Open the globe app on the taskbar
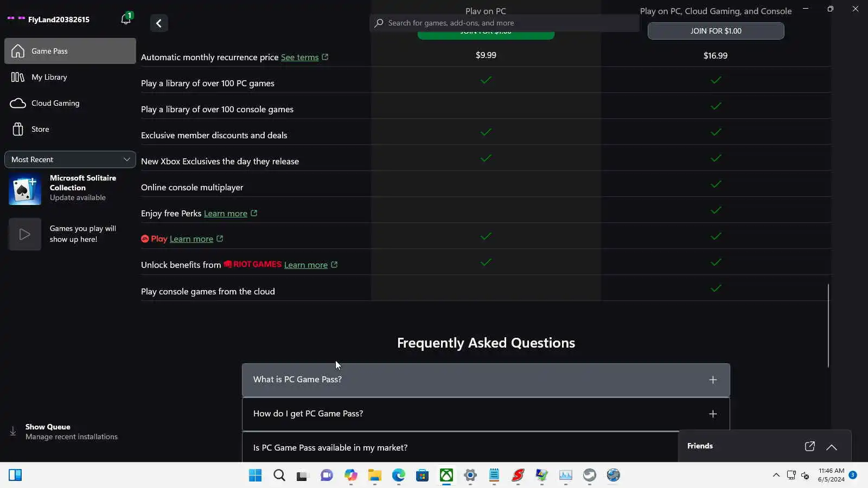Viewport: 868px width, 488px height. click(613, 476)
